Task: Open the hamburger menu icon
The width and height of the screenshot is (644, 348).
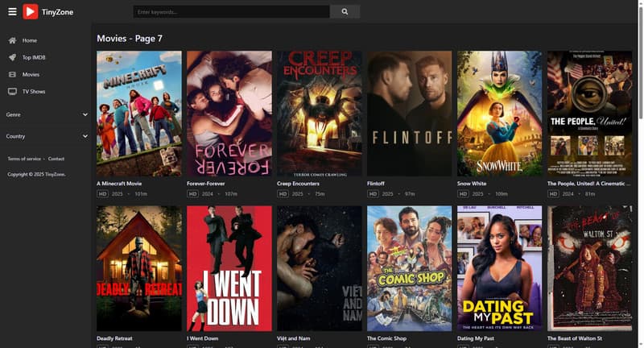Action: (12, 11)
